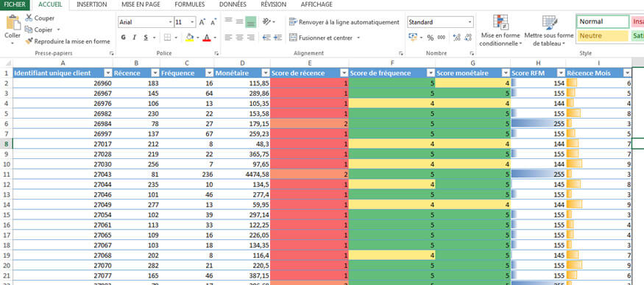Open filter dropdown for Monétaire column
This screenshot has width=644, height=285.
click(265, 73)
